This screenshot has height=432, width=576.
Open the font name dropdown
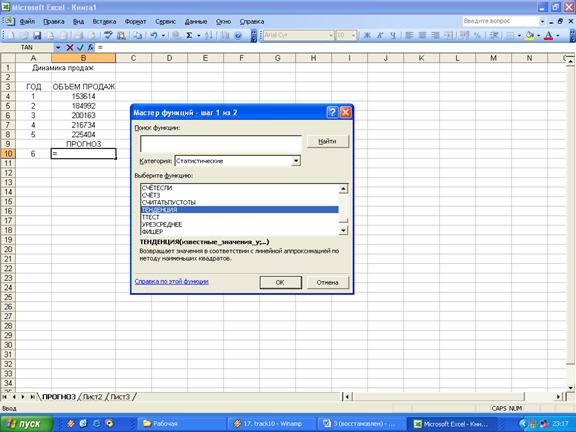click(x=331, y=35)
